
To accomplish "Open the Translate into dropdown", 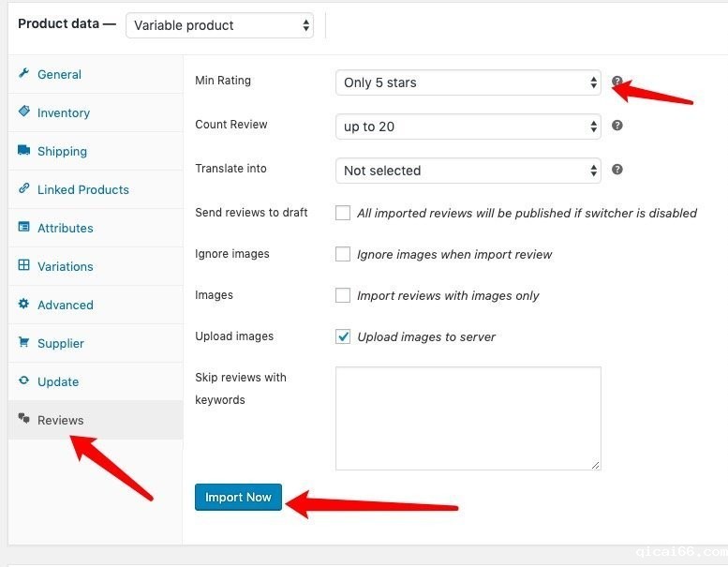I will 468,171.
